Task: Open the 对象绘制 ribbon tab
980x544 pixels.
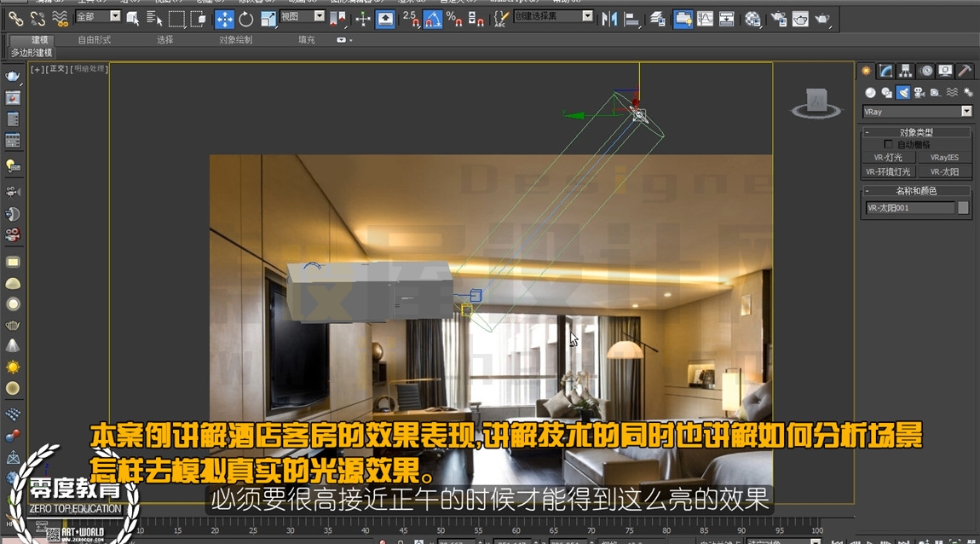Action: point(235,39)
